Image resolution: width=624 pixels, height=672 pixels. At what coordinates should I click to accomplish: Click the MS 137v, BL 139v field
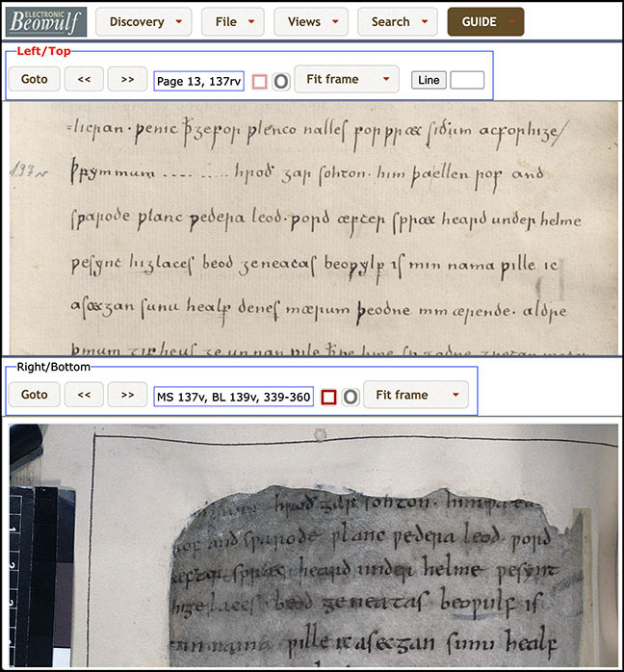(234, 397)
